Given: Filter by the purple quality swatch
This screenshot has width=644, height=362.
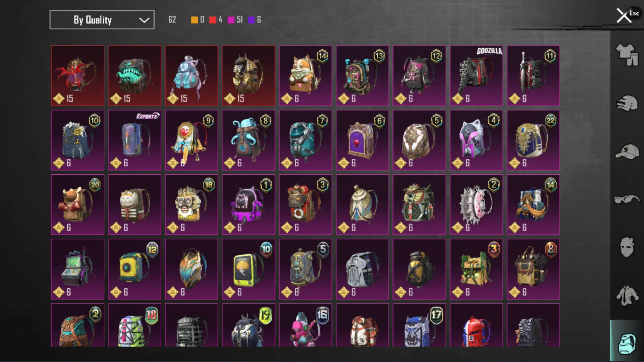Looking at the screenshot, I should click(x=251, y=20).
